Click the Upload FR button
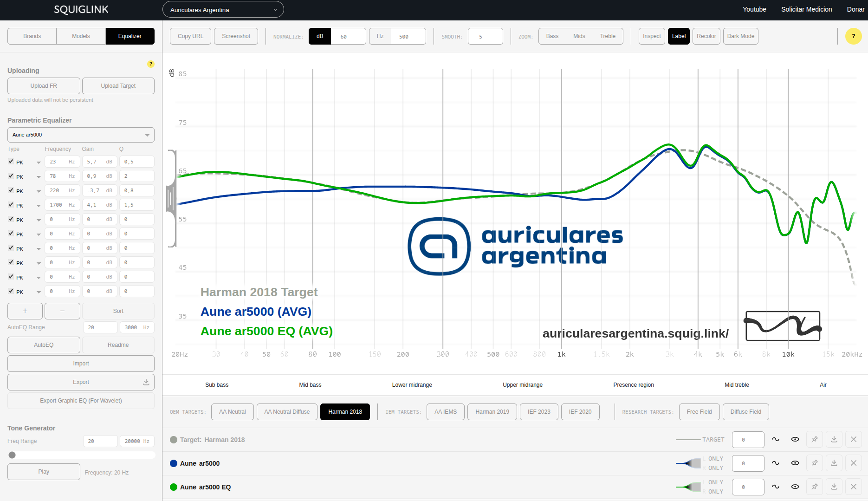Image resolution: width=868 pixels, height=501 pixels. tap(44, 86)
